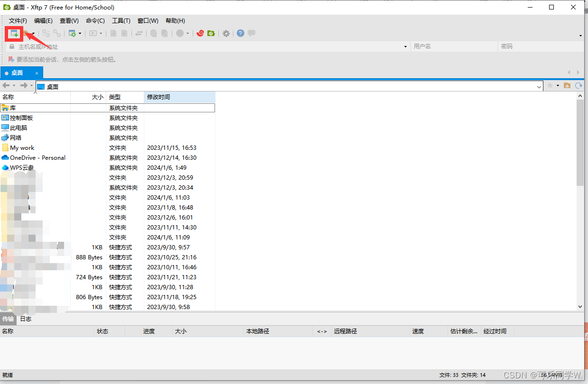
Task: Click the orange home folder icon
Action: coord(567,86)
